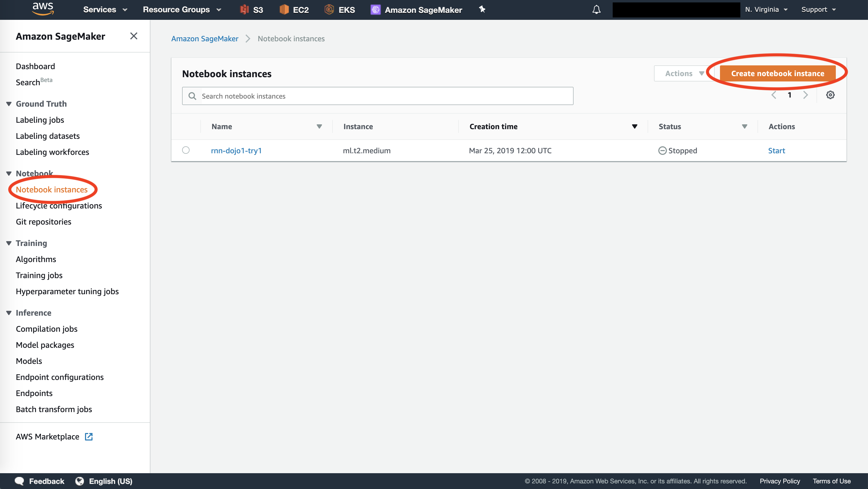This screenshot has width=868, height=489.
Task: Open Training jobs in sidebar
Action: pyautogui.click(x=39, y=275)
